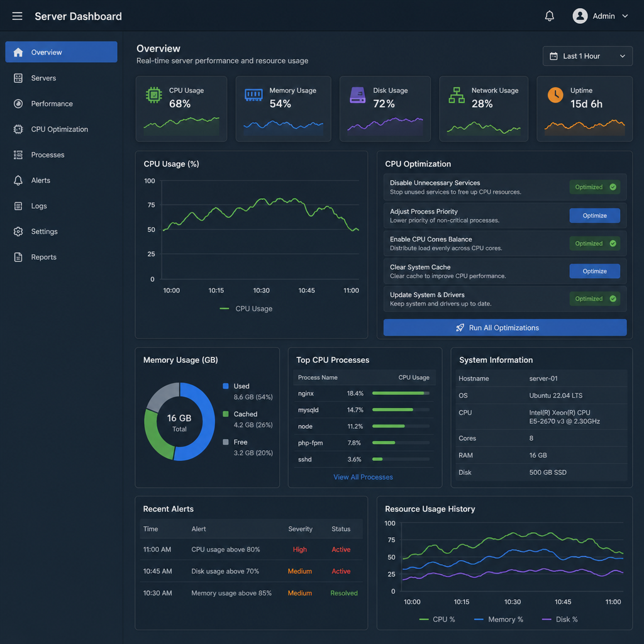Viewport: 644px width, 644px height.
Task: Click the Servers icon in sidebar
Action: (x=18, y=78)
